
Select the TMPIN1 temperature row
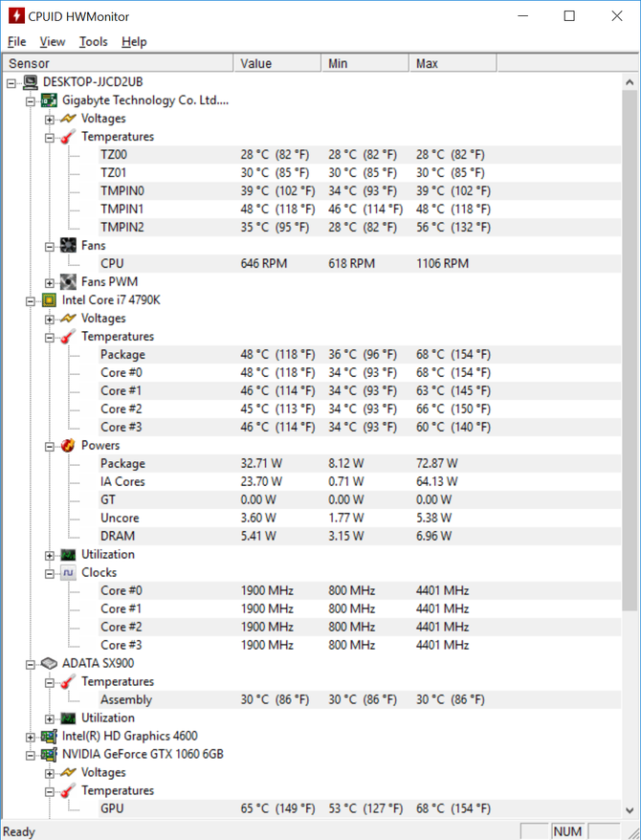360,210
